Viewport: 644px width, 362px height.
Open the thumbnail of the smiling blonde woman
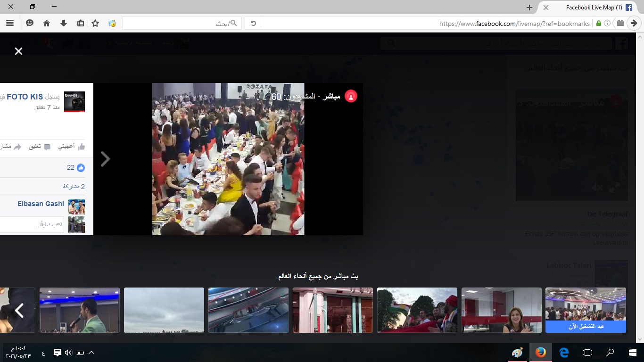(502, 310)
